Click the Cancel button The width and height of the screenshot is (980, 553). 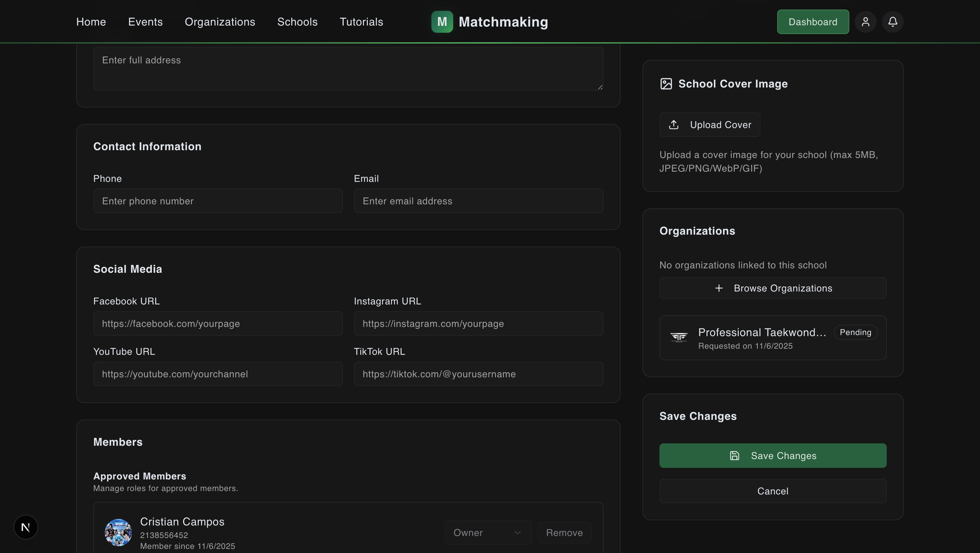pos(773,491)
